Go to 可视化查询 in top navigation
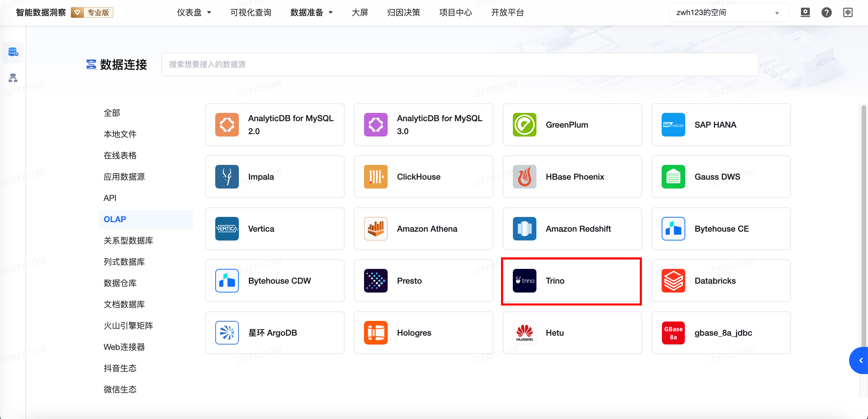The width and height of the screenshot is (868, 419). pos(251,12)
